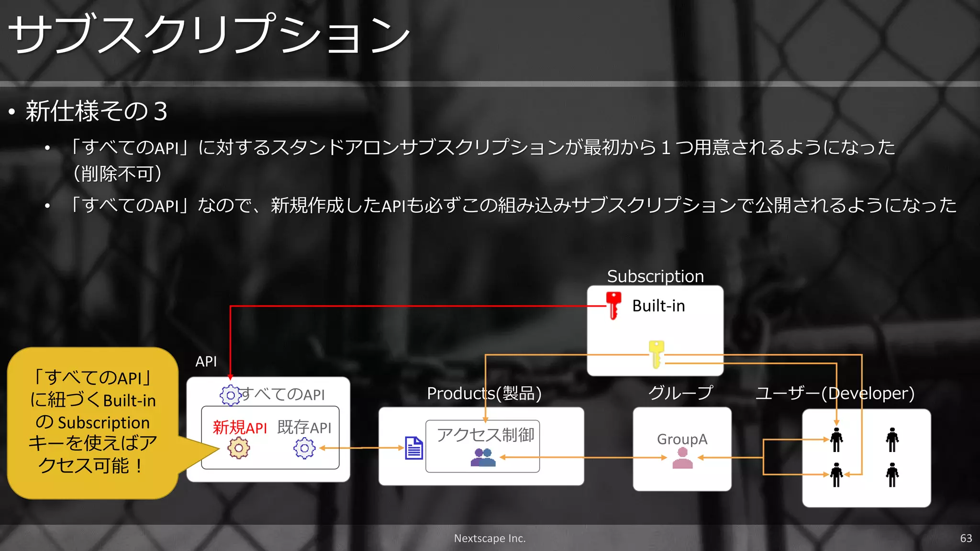Click the orange gear under 新規API
Screen dimensions: 980x551
(x=238, y=448)
